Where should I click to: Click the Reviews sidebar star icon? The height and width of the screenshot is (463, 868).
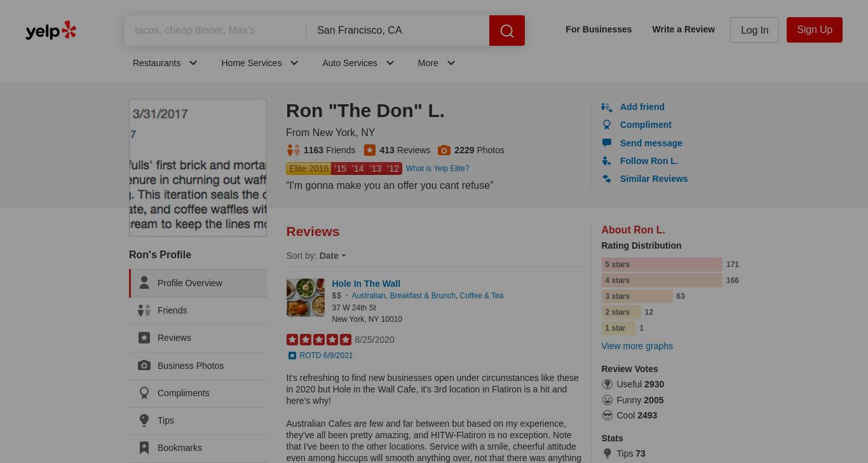pyautogui.click(x=144, y=338)
